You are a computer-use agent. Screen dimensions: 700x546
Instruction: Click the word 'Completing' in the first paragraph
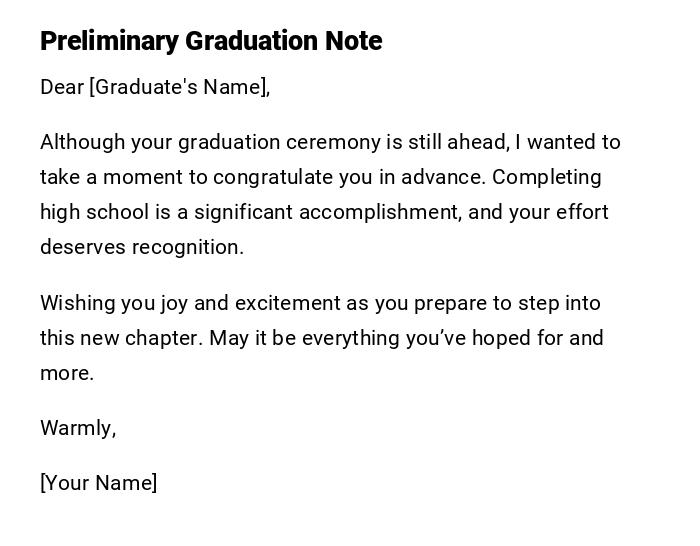pos(547,177)
